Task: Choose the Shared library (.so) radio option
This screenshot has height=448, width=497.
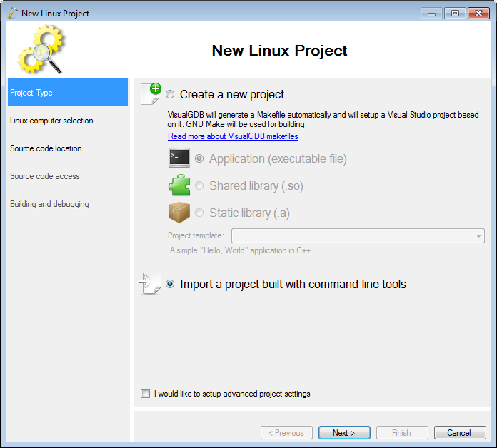Action: (199, 185)
